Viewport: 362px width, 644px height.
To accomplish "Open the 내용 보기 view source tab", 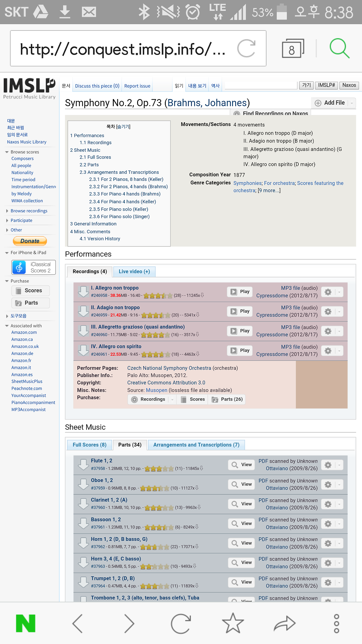I will pos(197,85).
